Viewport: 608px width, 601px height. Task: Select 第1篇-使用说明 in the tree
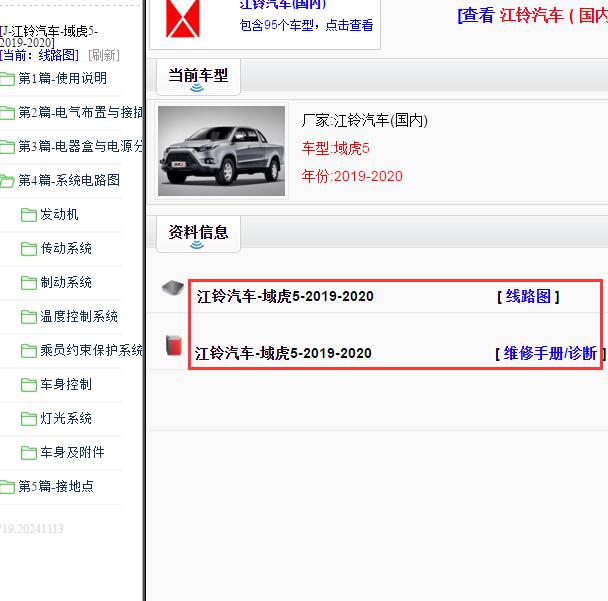coord(62,78)
